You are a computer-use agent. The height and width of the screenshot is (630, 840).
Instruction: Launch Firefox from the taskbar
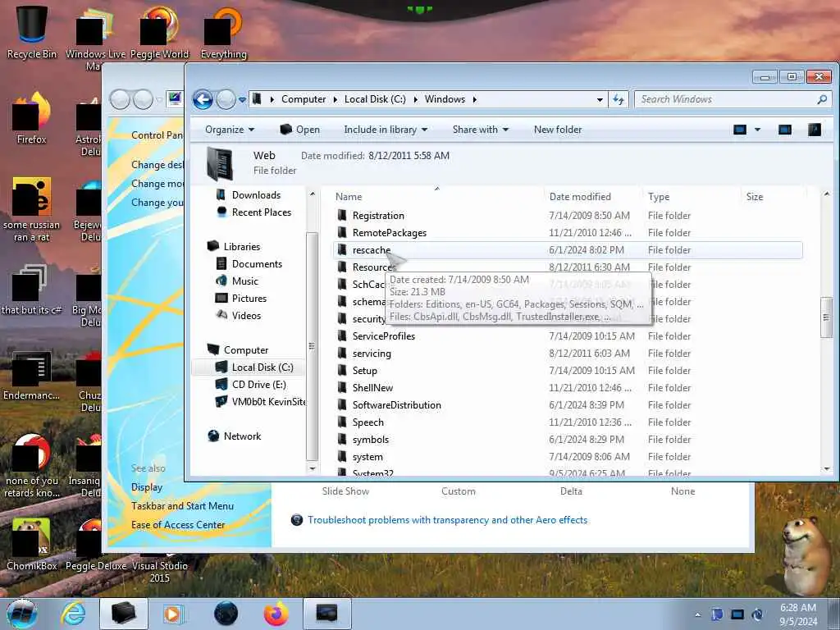click(x=276, y=614)
